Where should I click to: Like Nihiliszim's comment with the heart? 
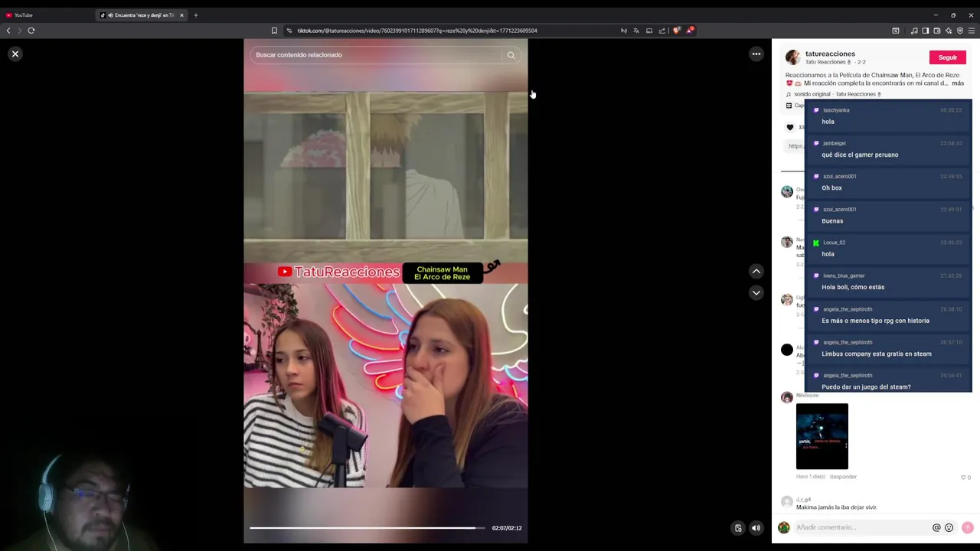[x=963, y=477]
